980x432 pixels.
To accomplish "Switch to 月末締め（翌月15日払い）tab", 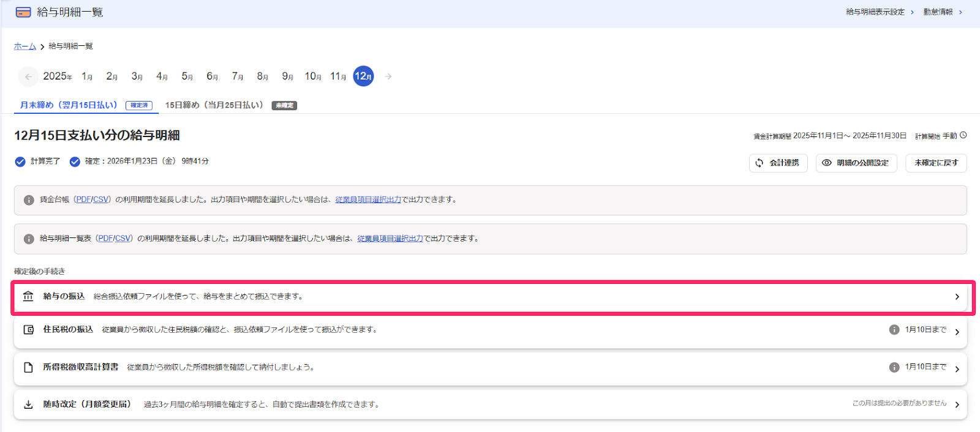I will 86,105.
